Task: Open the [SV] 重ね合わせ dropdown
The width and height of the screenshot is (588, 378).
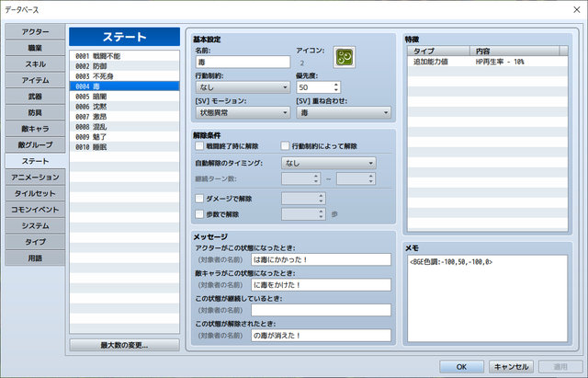Action: coord(344,112)
